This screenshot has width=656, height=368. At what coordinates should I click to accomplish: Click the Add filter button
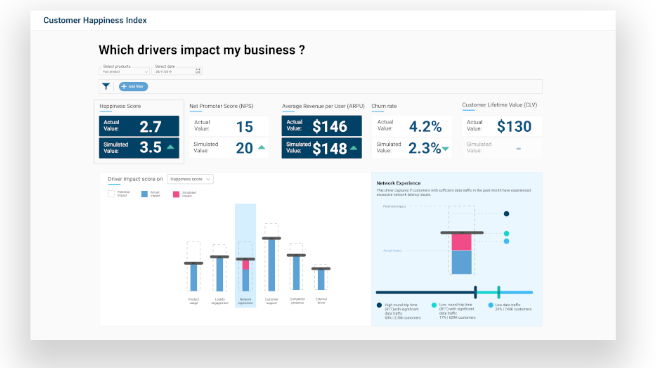pyautogui.click(x=133, y=87)
